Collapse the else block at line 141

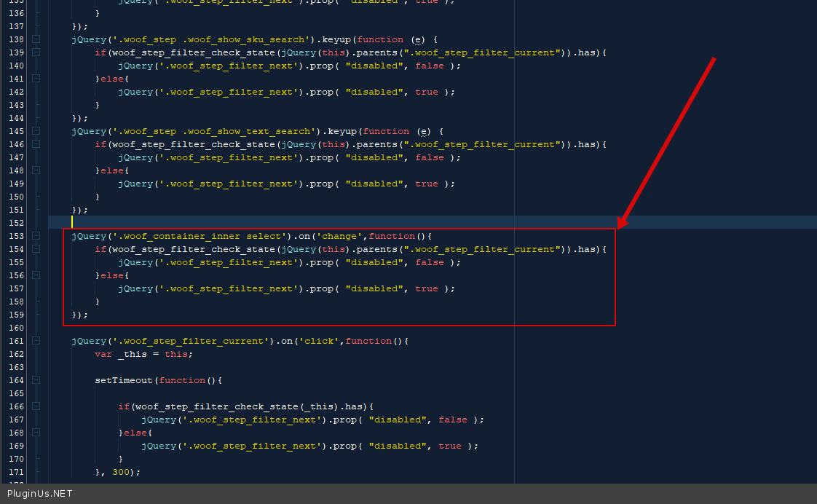(36, 79)
